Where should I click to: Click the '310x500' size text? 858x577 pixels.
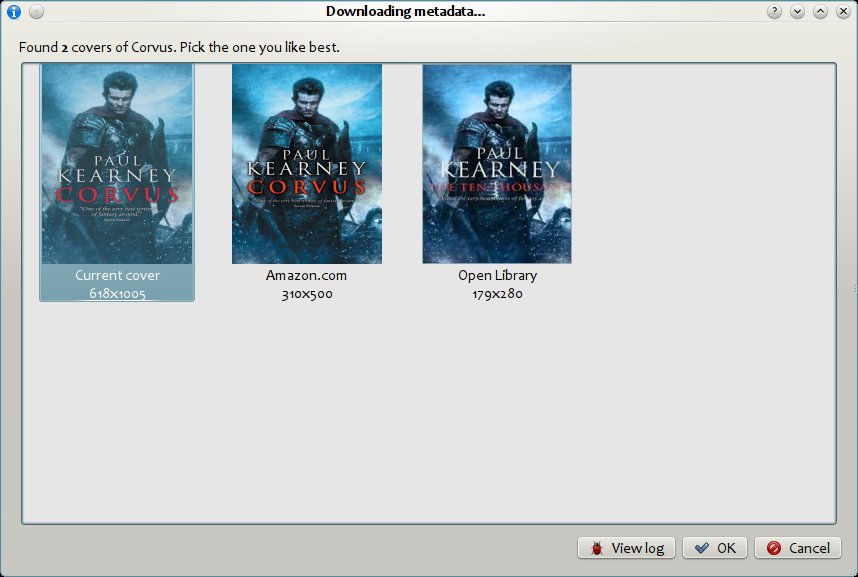coord(307,294)
